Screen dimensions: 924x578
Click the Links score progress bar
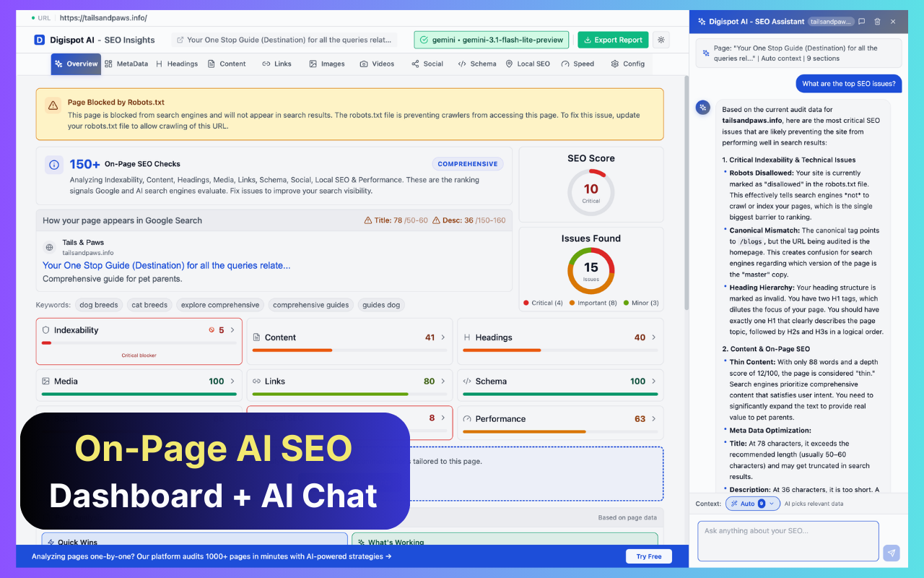tap(349, 394)
